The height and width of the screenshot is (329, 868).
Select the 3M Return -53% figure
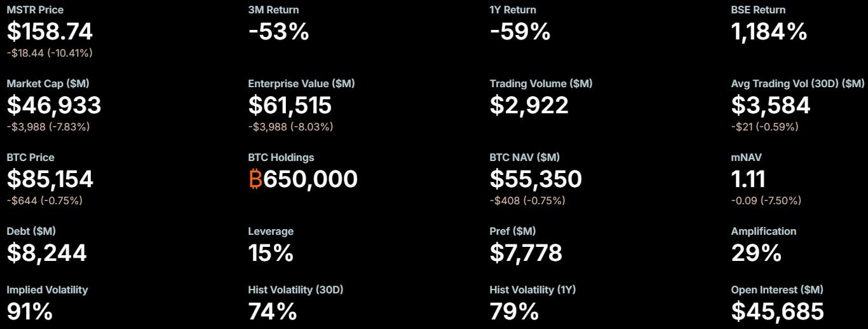click(x=278, y=32)
